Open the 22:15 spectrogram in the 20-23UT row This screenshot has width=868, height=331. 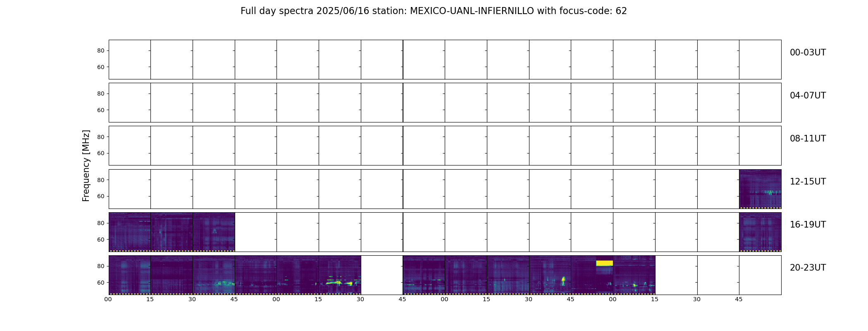[x=508, y=275]
